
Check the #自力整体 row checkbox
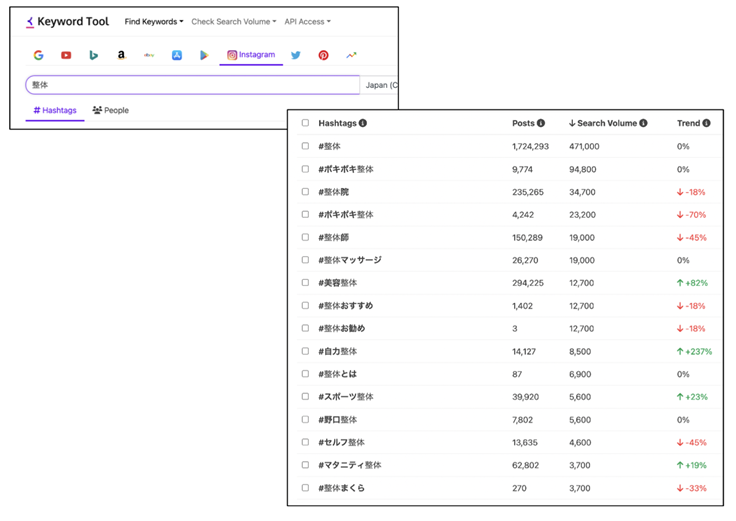tap(306, 351)
